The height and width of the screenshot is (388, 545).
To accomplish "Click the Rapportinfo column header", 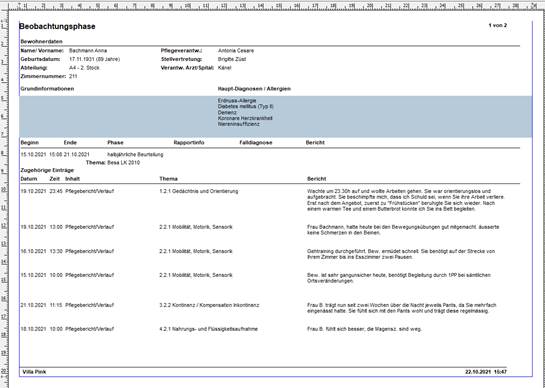I will tap(189, 143).
